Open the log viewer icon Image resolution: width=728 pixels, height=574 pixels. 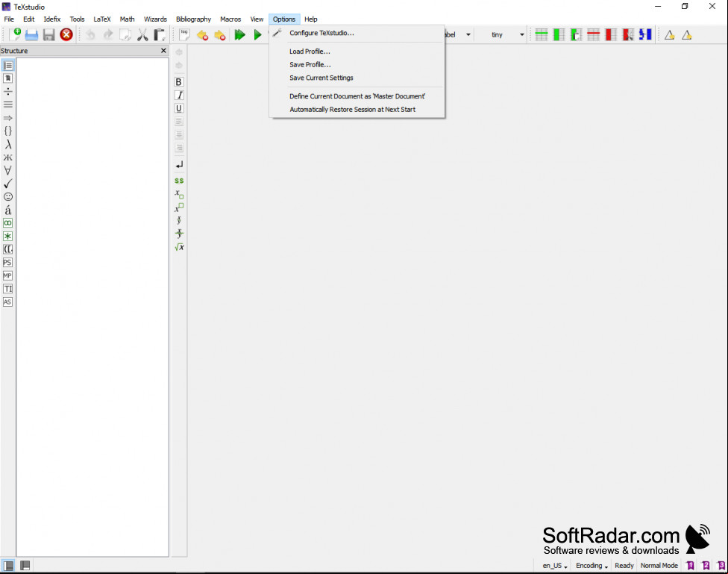(x=184, y=34)
